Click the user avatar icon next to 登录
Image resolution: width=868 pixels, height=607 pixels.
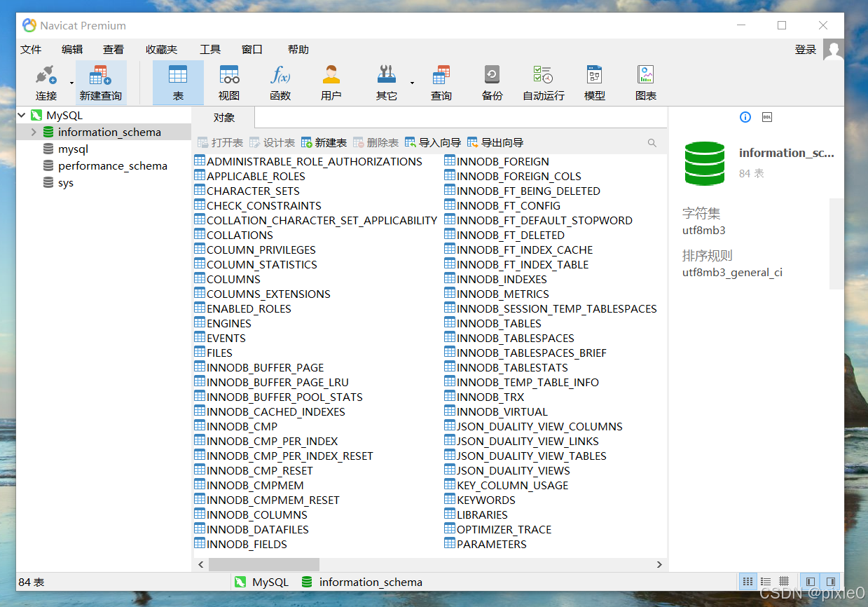[x=833, y=50]
